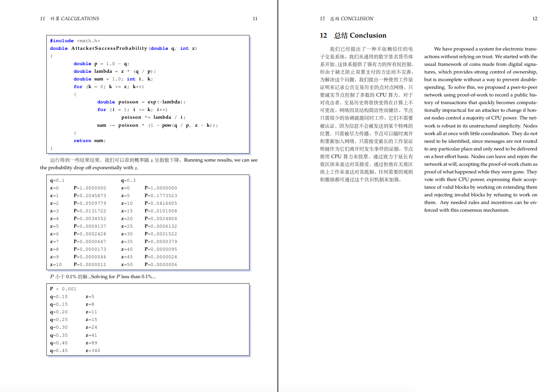The width and height of the screenshot is (556, 392).
Task: Click the entry 'q=0.10'
Action: coord(59,297)
